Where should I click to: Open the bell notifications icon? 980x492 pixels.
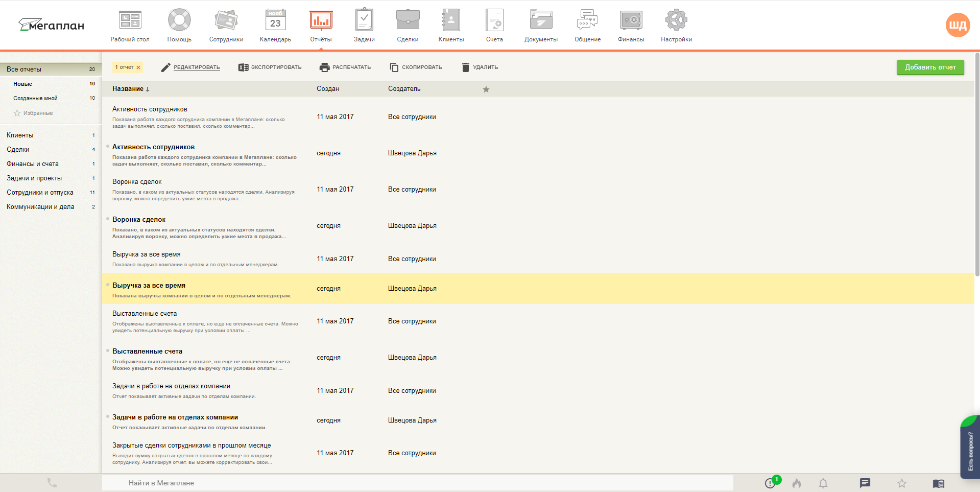823,483
